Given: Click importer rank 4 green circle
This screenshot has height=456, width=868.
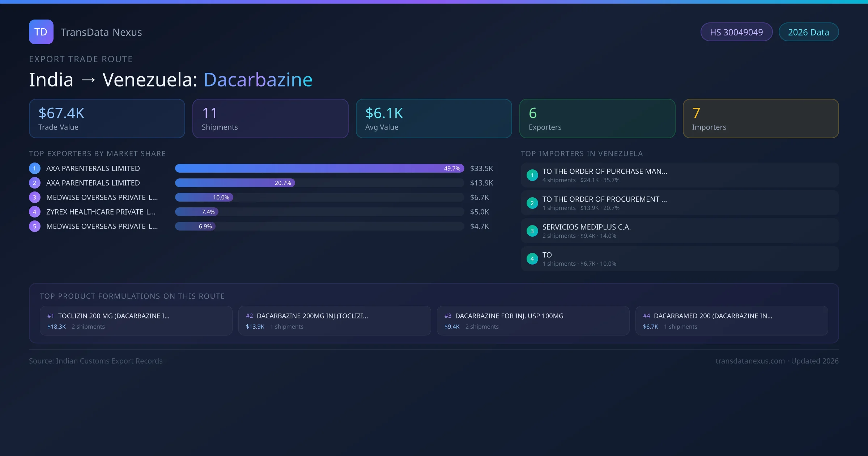Looking at the screenshot, I should click(x=532, y=259).
